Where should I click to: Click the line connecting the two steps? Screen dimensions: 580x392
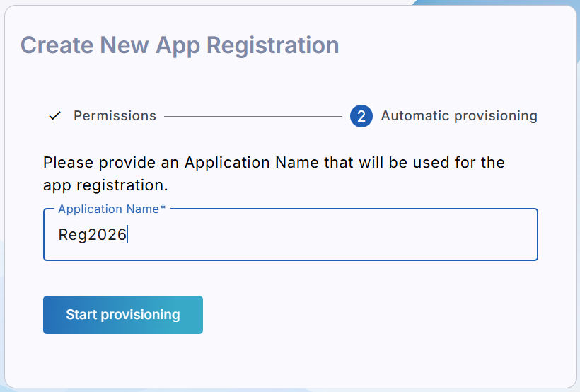coord(253,116)
